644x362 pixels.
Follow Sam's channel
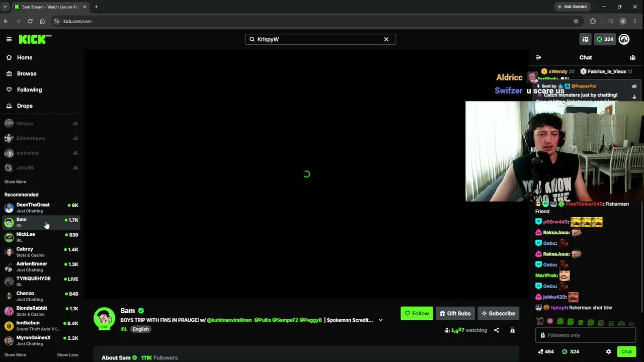tap(417, 313)
